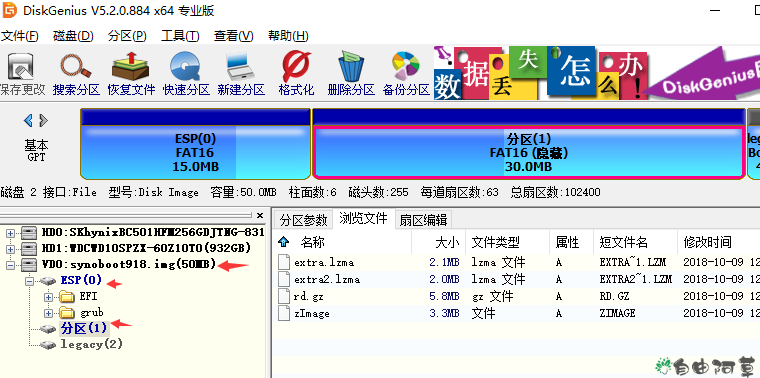The width and height of the screenshot is (760, 378).
Task: Click the zImage file icon
Action: (285, 313)
